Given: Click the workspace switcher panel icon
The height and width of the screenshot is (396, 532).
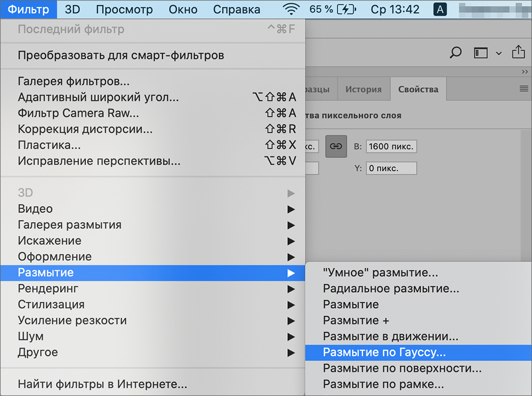Looking at the screenshot, I should tap(480, 53).
